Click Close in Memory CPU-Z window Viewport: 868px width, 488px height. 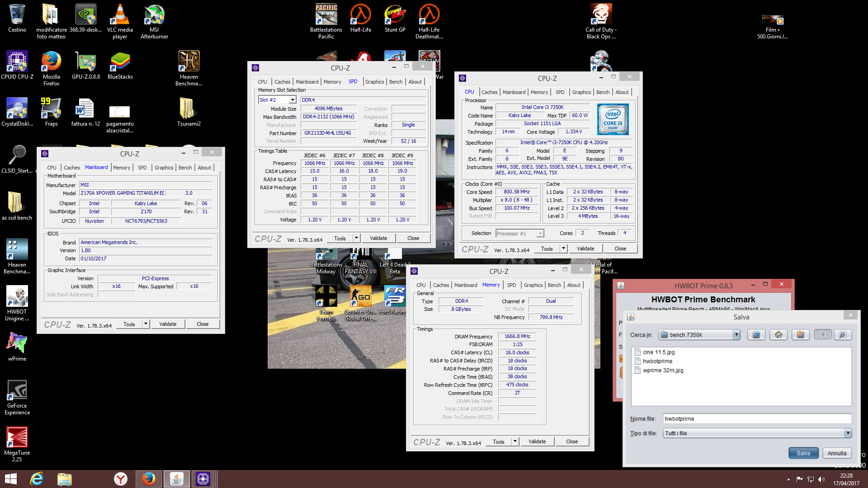tap(572, 441)
